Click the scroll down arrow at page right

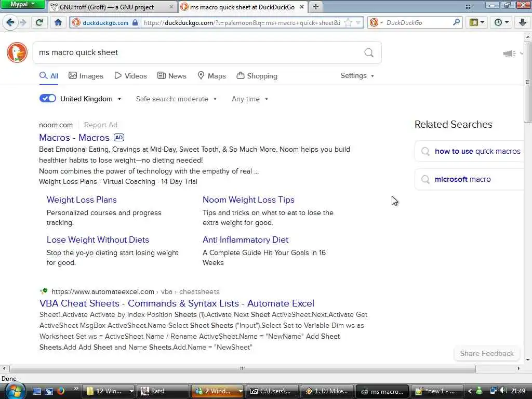[527, 360]
